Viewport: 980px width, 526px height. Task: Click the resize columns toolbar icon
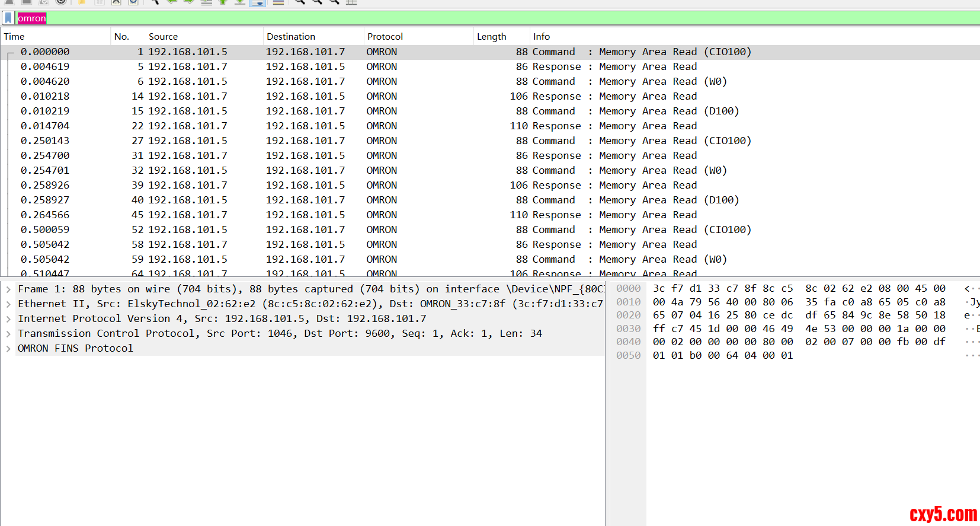tap(351, 2)
